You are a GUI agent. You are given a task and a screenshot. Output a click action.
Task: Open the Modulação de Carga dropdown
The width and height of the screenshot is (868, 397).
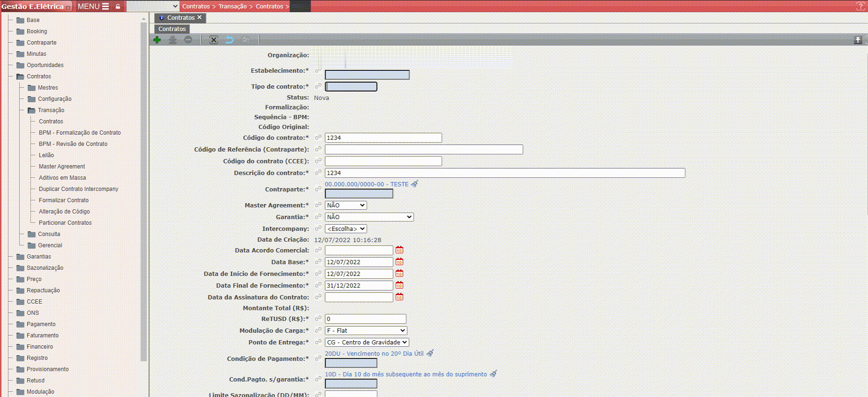coord(366,331)
